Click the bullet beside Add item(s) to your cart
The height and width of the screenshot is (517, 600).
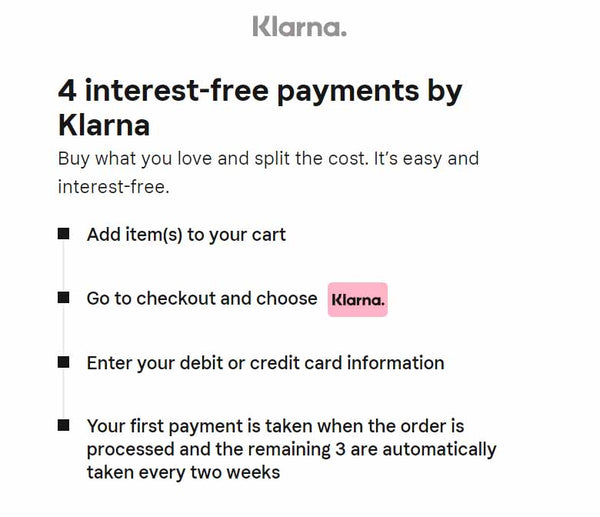[64, 234]
